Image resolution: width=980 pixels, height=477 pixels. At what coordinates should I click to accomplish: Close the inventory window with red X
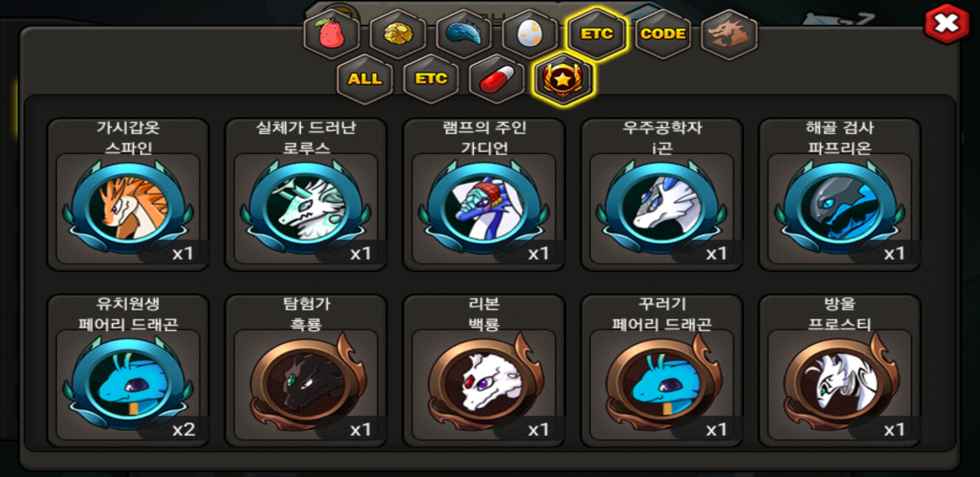pyautogui.click(x=946, y=23)
